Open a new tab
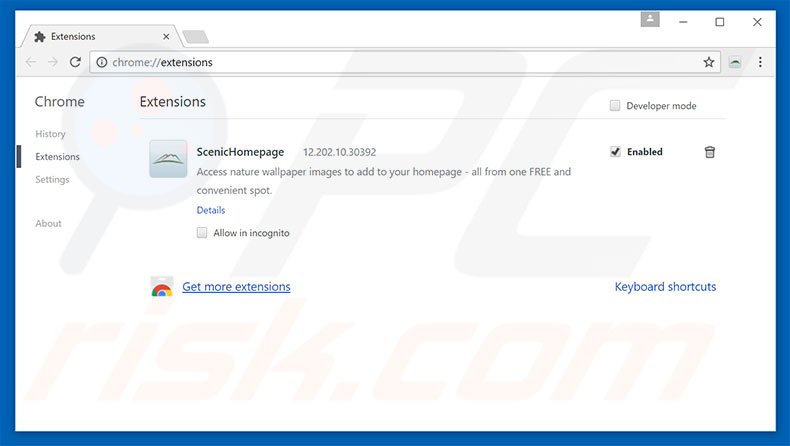 195,37
